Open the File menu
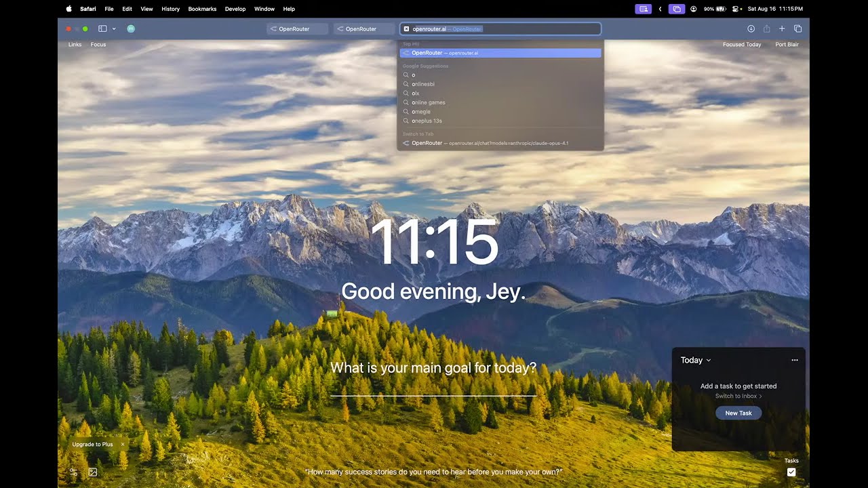 (109, 9)
